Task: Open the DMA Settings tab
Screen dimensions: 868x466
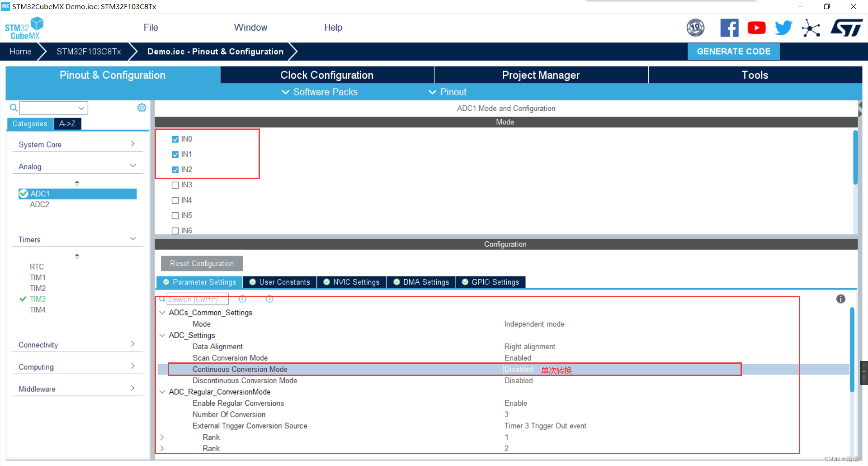Action: point(421,282)
